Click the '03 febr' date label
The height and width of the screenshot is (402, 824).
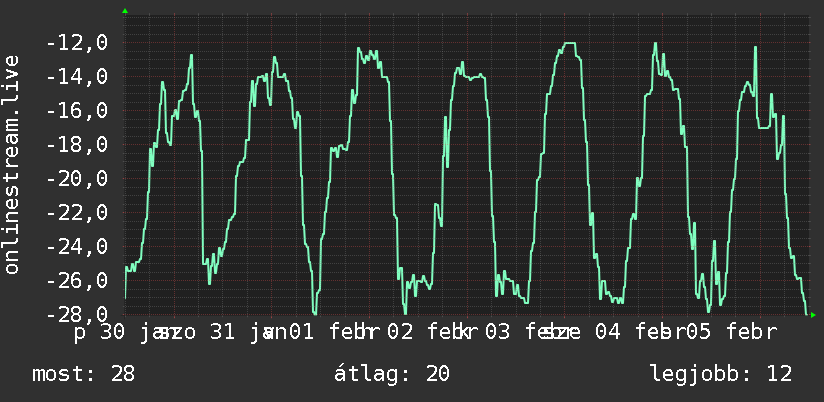tap(531, 333)
